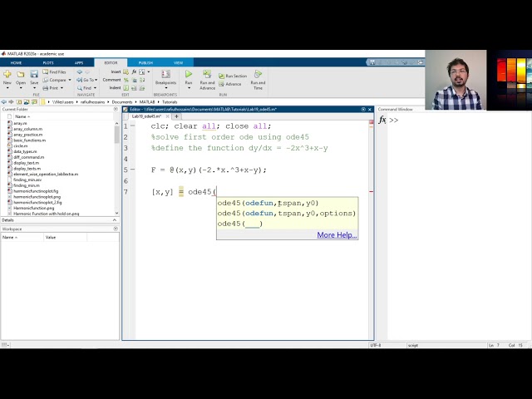The width and height of the screenshot is (532, 399).
Task: Click Insert section icon
Action: click(x=126, y=72)
